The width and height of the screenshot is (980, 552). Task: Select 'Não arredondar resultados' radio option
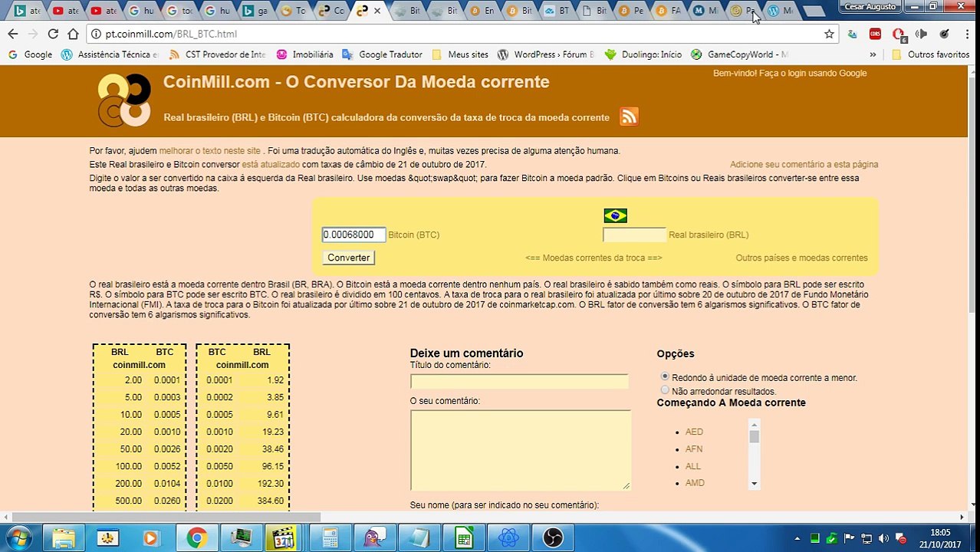click(665, 390)
